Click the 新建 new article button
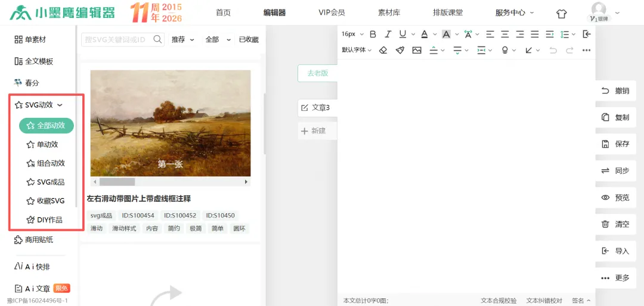Image resolution: width=644 pixels, height=306 pixels. click(317, 131)
